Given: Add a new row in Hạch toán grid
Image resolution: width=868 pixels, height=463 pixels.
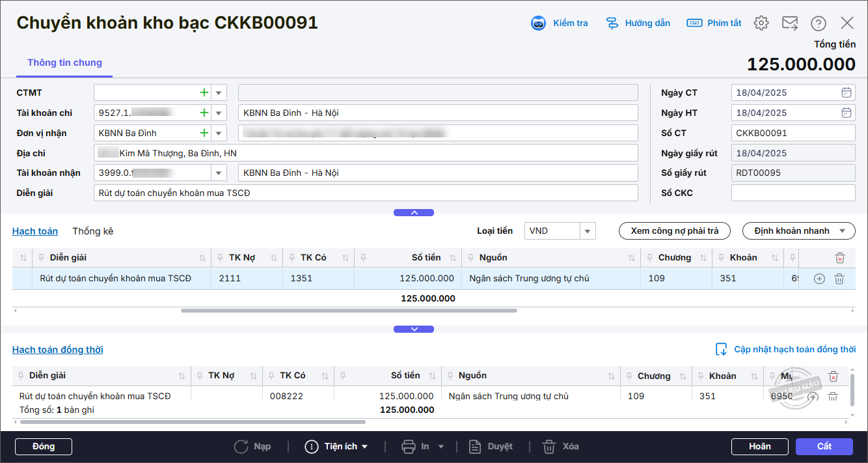Looking at the screenshot, I should pyautogui.click(x=819, y=279).
